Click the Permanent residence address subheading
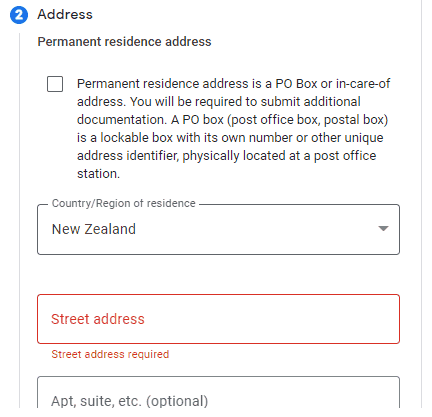 124,42
